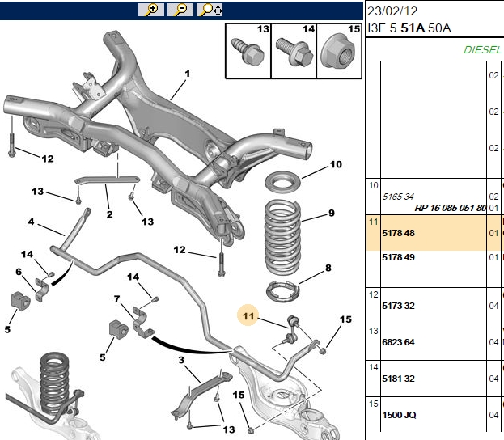Click the green DIESEL heading

tap(482, 50)
